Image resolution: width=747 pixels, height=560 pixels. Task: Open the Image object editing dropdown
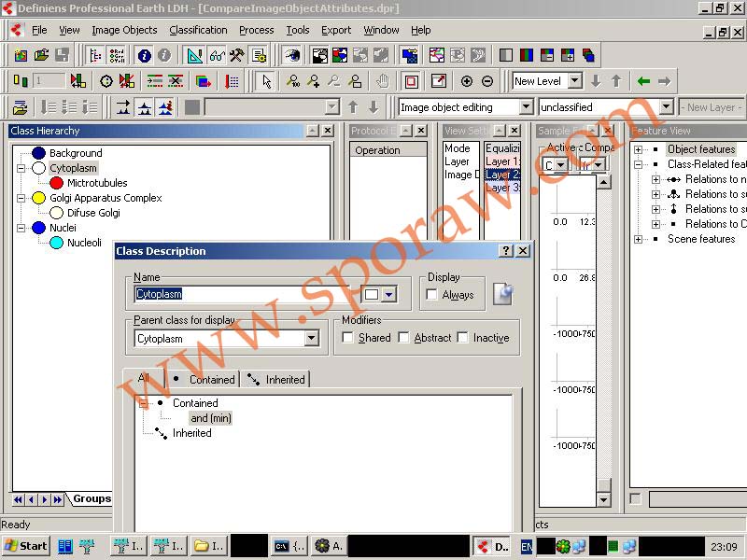[x=526, y=107]
